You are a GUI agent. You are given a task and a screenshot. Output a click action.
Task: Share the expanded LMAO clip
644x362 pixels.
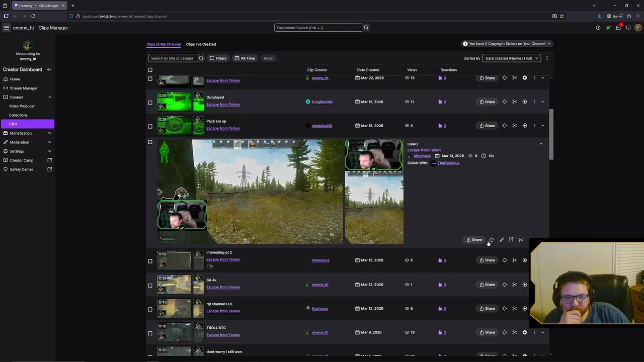point(474,240)
